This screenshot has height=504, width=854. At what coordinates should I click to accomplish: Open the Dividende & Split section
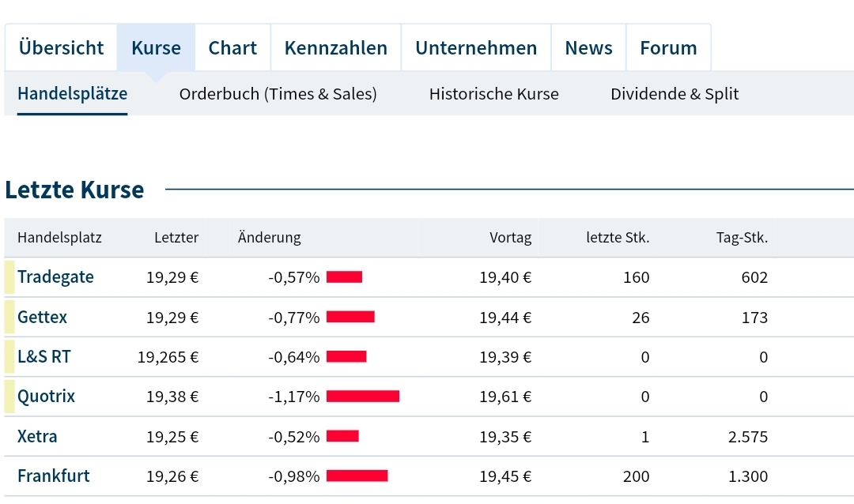pyautogui.click(x=675, y=93)
